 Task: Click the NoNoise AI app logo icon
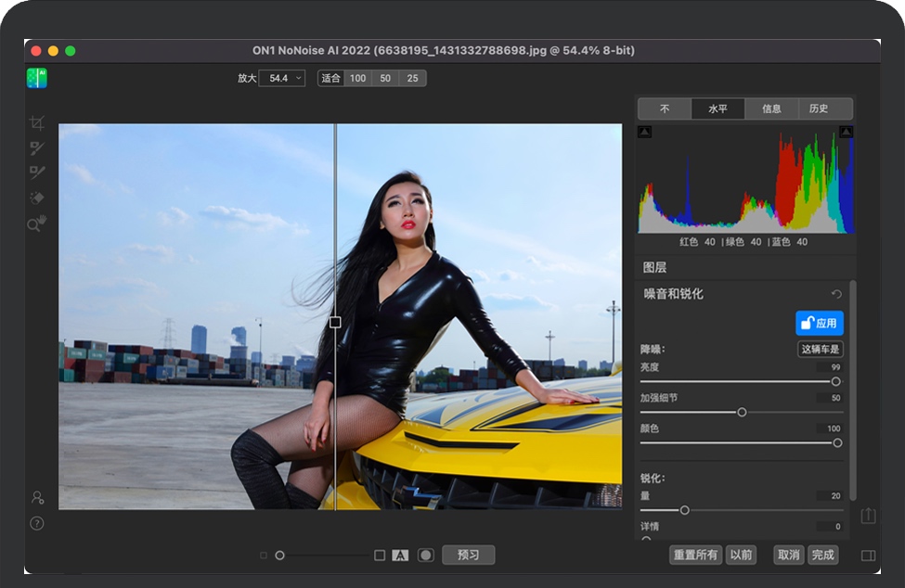pos(37,78)
